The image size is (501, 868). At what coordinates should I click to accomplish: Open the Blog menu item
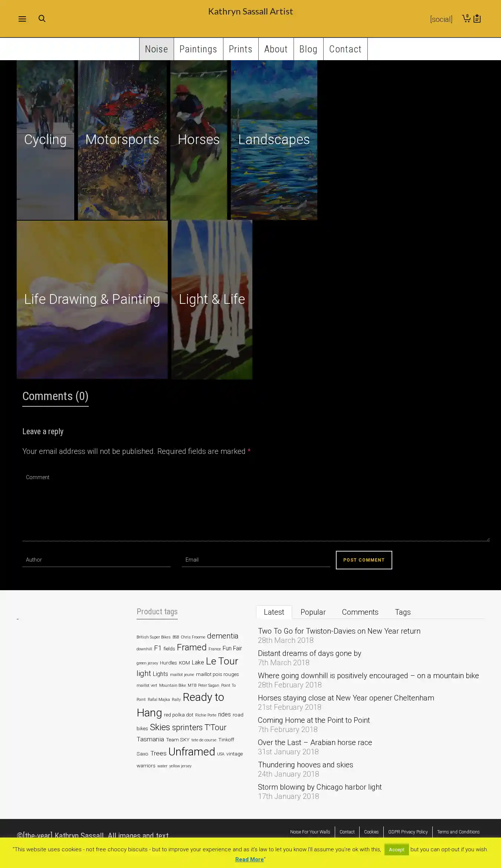(308, 49)
